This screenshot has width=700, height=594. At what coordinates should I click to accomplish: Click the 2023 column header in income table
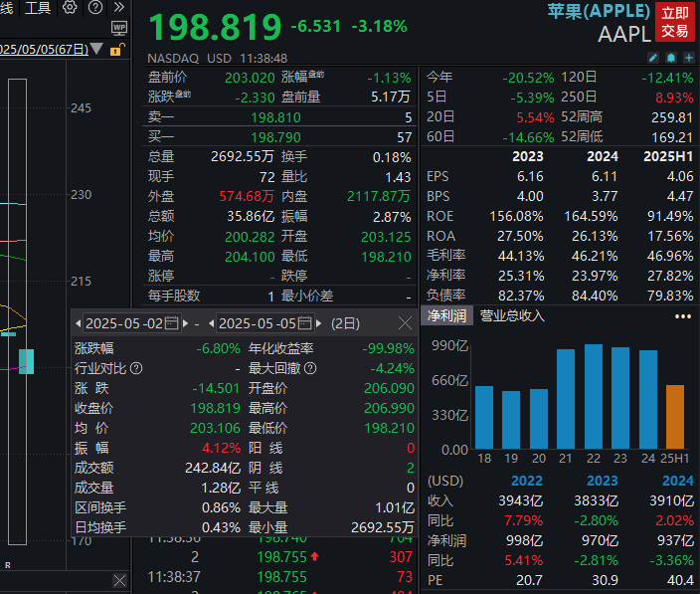click(603, 481)
